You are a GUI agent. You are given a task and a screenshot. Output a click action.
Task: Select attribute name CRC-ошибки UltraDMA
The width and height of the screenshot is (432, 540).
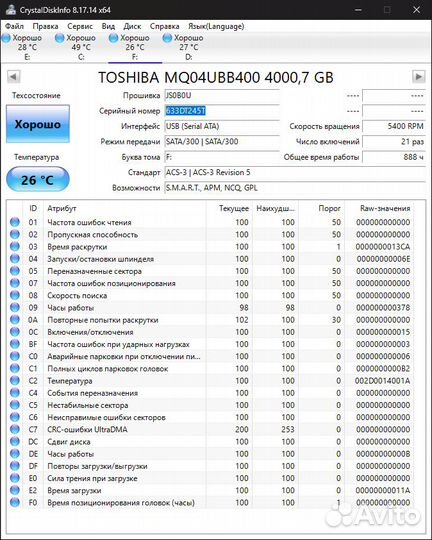point(87,429)
